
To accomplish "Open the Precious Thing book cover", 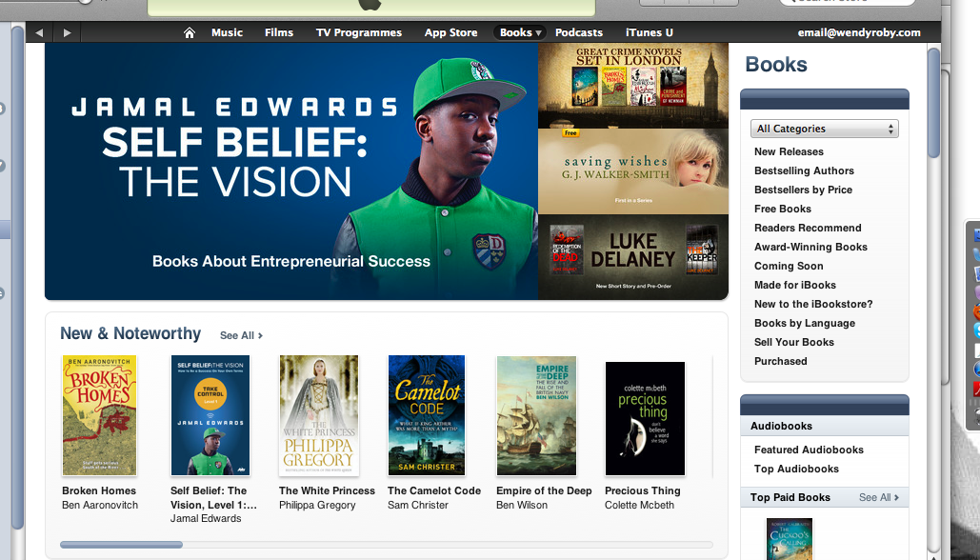I will [x=645, y=419].
